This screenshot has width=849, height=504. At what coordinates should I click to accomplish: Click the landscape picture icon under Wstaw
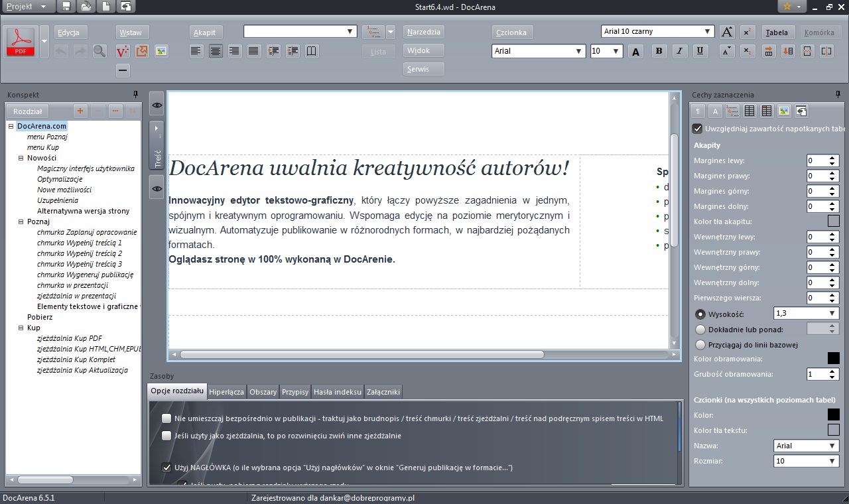click(x=161, y=51)
